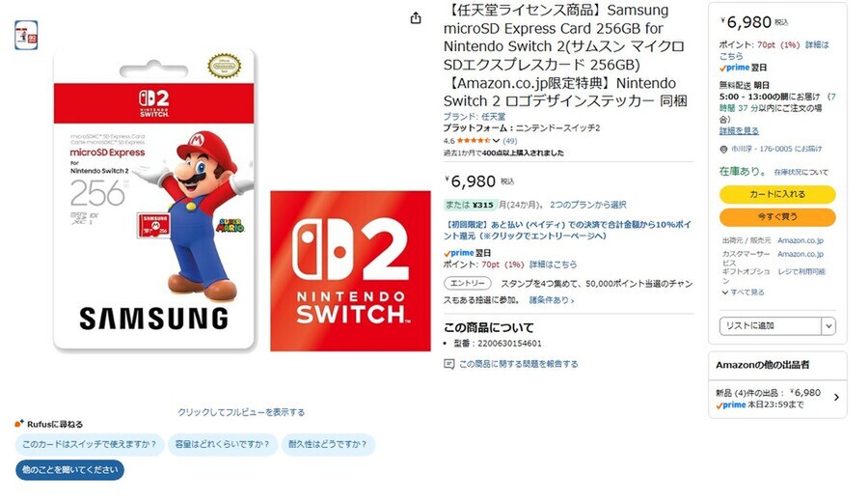The width and height of the screenshot is (868, 501).
Task: Ask Rufus このカードはスイッチで使えますか
Action: click(x=89, y=444)
